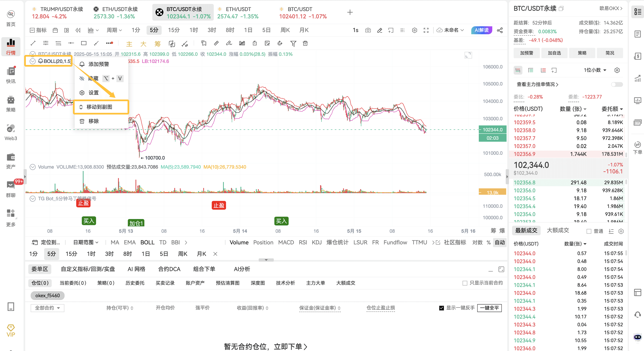Click the 定位到... locate control
This screenshot has width=644, height=351.
[x=46, y=242]
